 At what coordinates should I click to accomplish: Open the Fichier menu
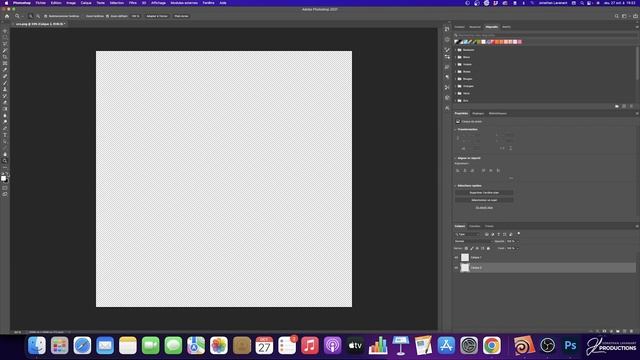(x=41, y=3)
